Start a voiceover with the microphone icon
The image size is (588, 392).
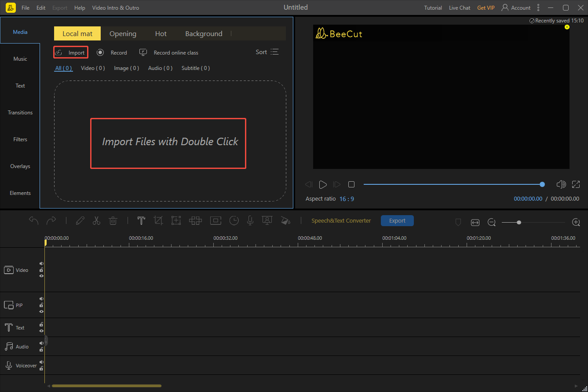pos(250,220)
